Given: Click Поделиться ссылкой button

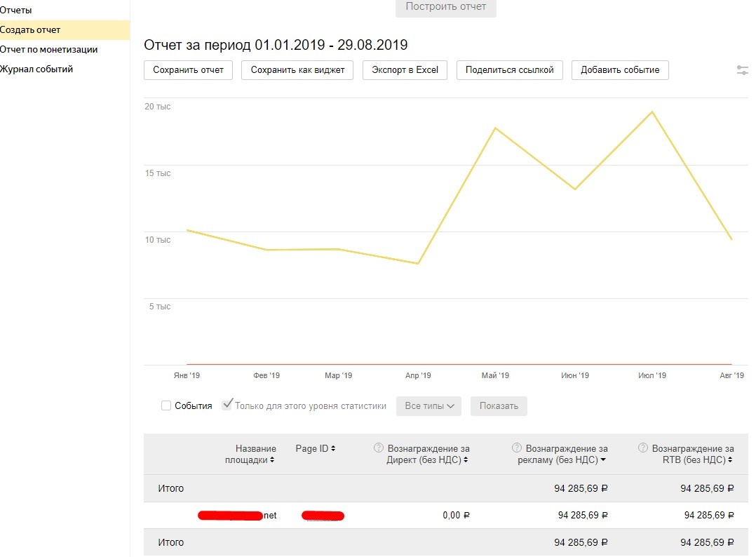Looking at the screenshot, I should pos(509,70).
